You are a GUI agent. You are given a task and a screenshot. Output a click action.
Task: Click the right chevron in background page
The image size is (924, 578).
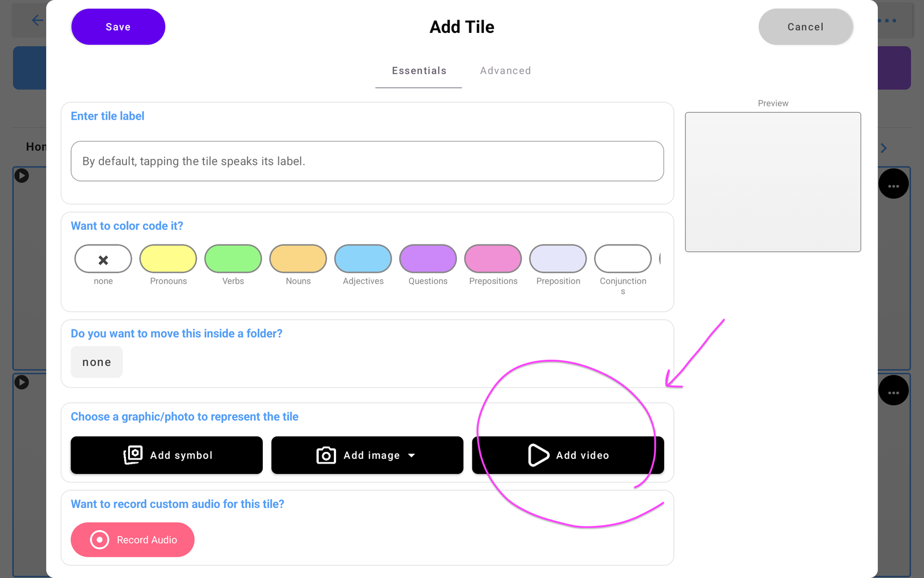[884, 148]
